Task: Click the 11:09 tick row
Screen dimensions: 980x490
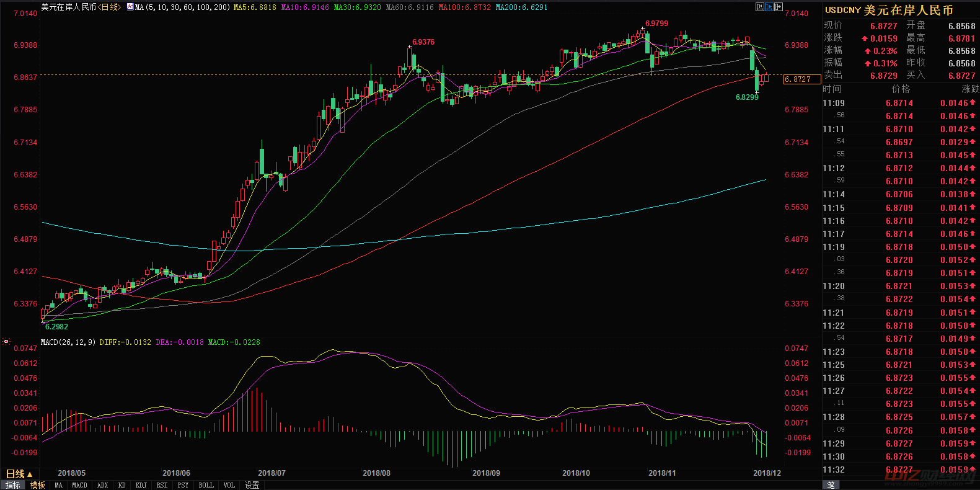Action: pyautogui.click(x=901, y=103)
